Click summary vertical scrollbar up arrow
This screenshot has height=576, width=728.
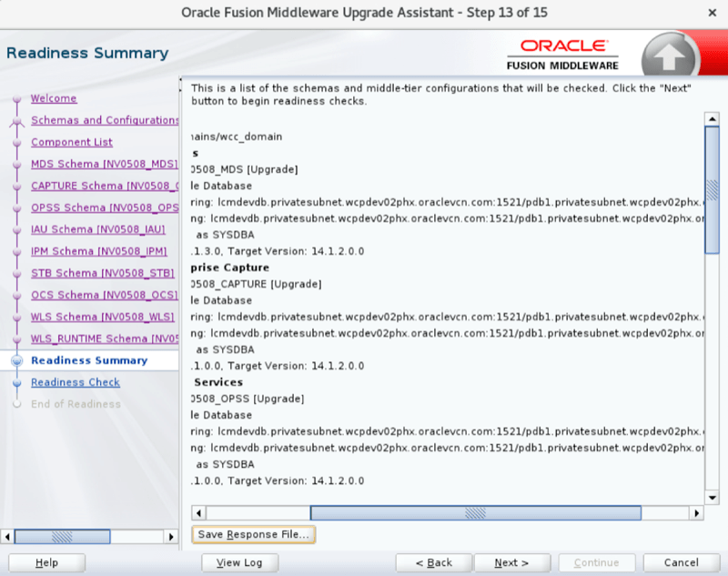tap(712, 119)
